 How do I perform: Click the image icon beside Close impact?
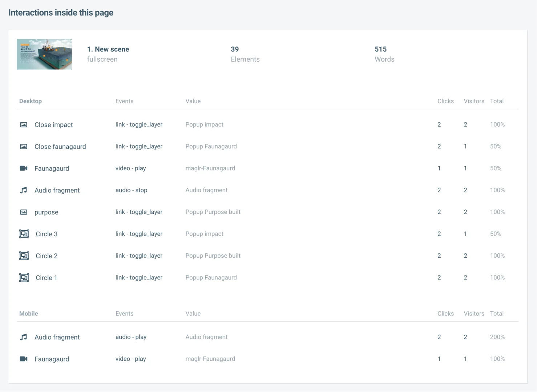pyautogui.click(x=24, y=124)
